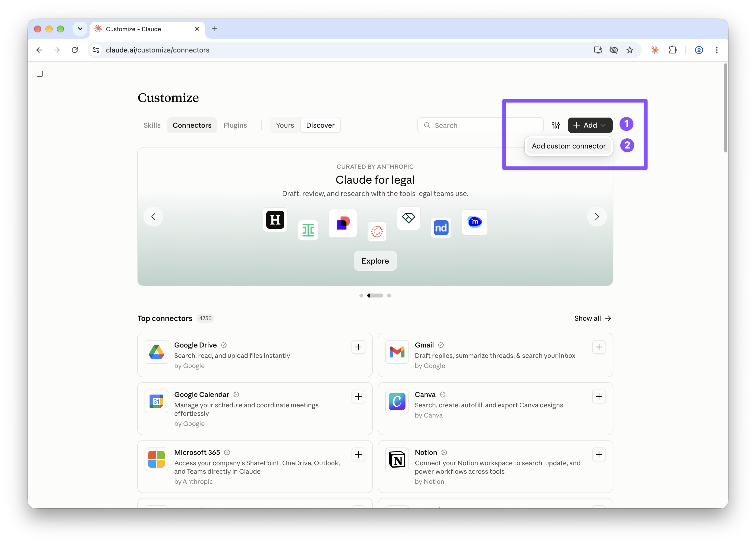Click the green bracket logo in carousel
Screen dimensions: 756x545
[x=308, y=230]
